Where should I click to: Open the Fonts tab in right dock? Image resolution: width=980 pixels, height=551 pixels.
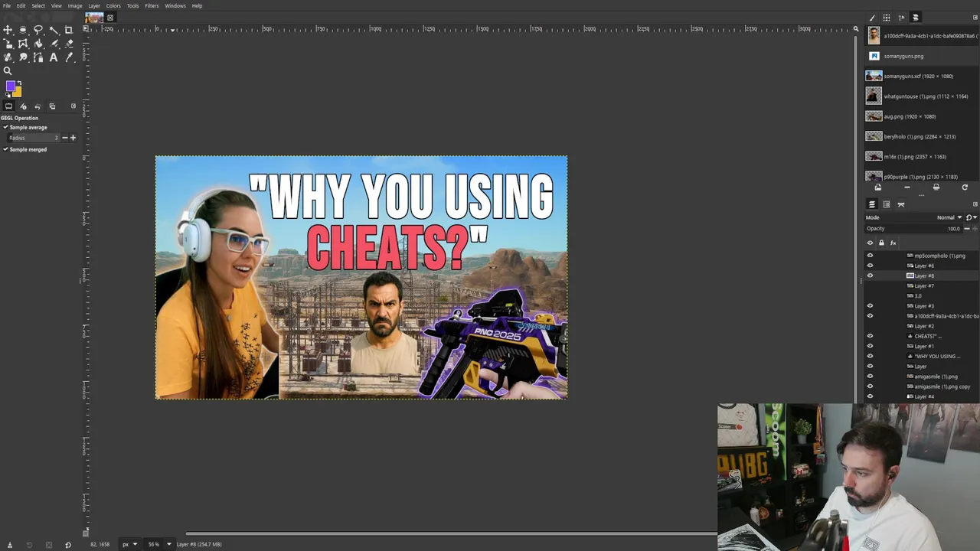(901, 18)
